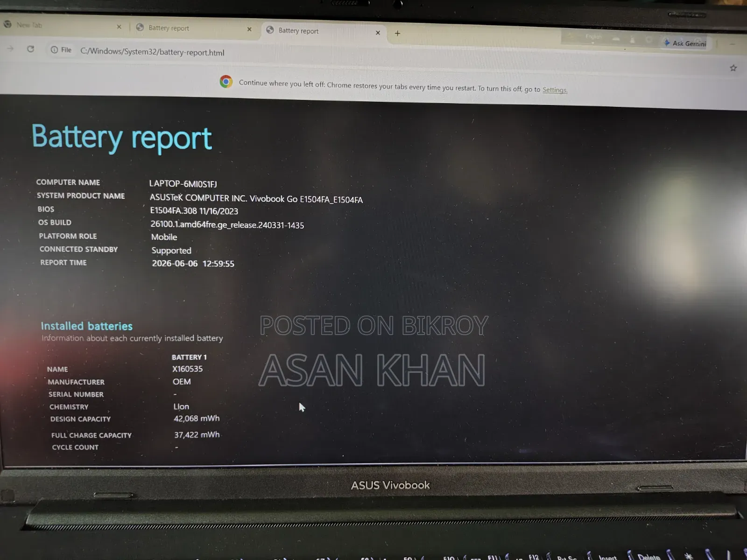Close the active Battery report tab
Screen dimensions: 747x560
click(x=378, y=33)
